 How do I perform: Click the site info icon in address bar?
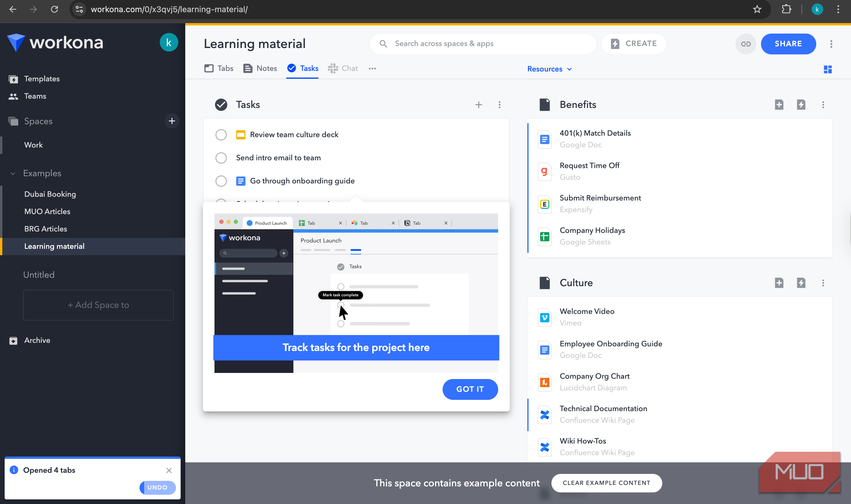click(79, 10)
